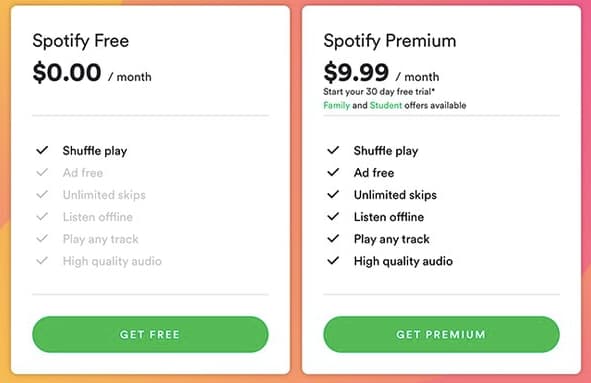Image resolution: width=591 pixels, height=383 pixels.
Task: Click the Shuffle play checkmark under Spotify Premium
Action: point(333,150)
